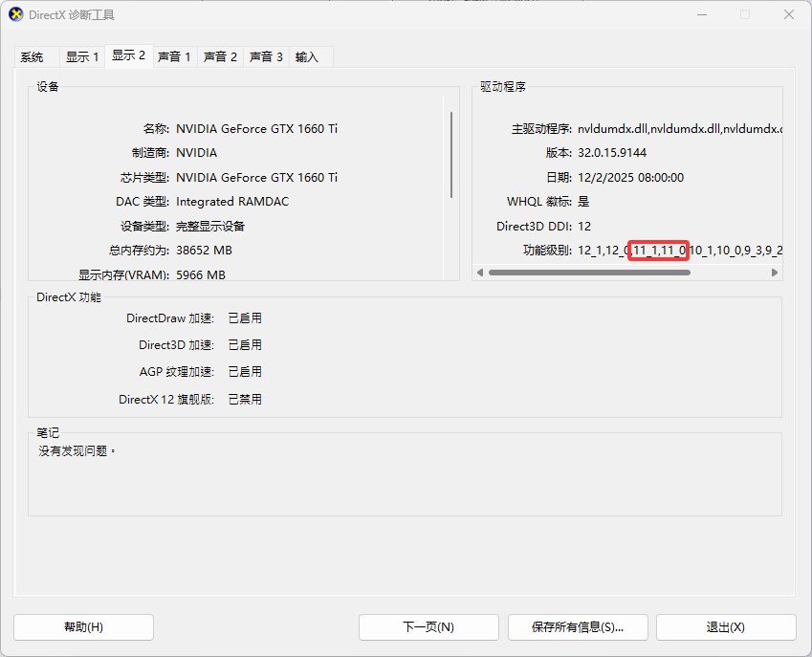The image size is (812, 657).
Task: Click the 主驱动程序 nvldumdx.dll value
Action: pos(679,128)
